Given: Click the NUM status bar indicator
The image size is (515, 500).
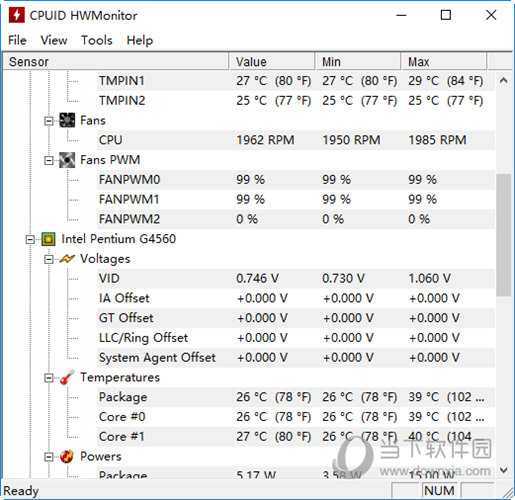Looking at the screenshot, I should [x=439, y=491].
